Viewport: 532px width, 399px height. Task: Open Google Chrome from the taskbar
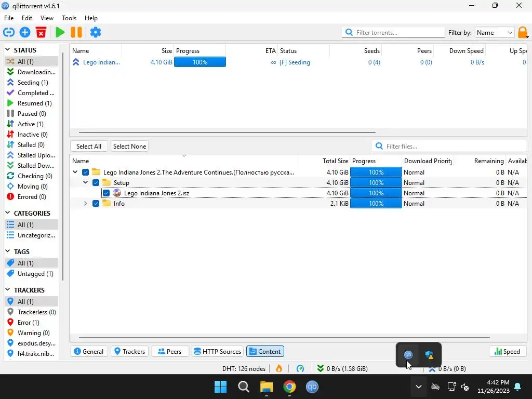[x=289, y=387]
